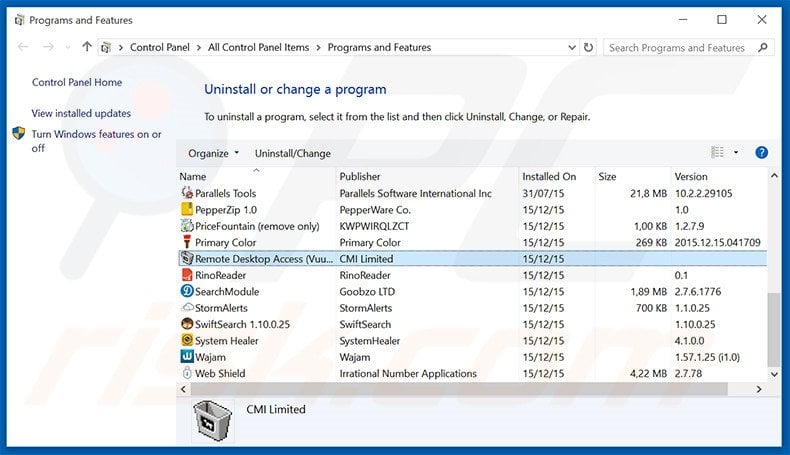
Task: Open View installed updates link
Action: [81, 113]
